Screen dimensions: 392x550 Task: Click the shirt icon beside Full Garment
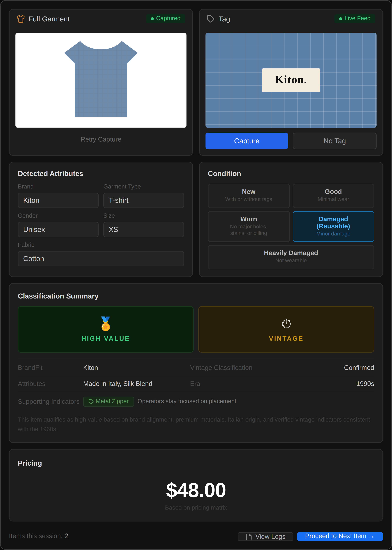[21, 19]
